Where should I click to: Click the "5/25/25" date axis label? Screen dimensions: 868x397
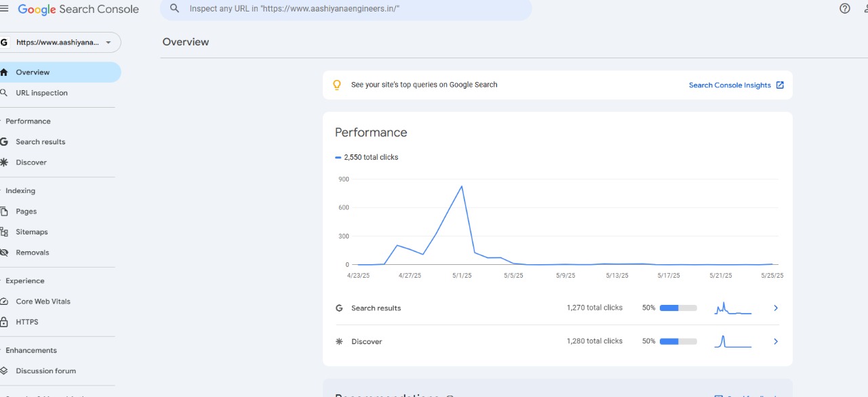pyautogui.click(x=771, y=276)
